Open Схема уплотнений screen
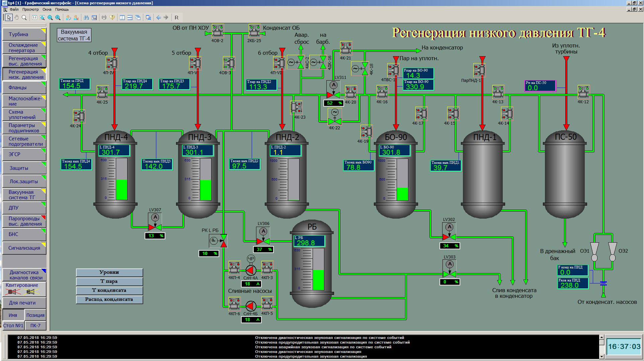644x361 pixels. [24, 115]
